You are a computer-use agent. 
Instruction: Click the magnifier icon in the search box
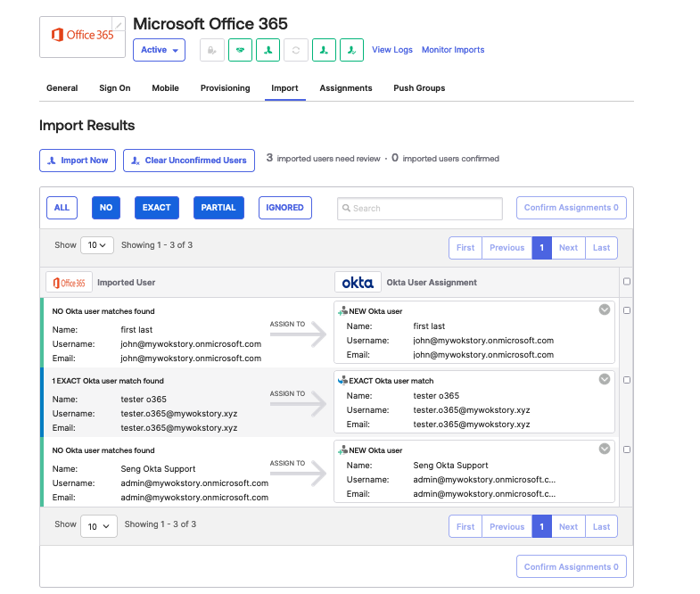(346, 208)
